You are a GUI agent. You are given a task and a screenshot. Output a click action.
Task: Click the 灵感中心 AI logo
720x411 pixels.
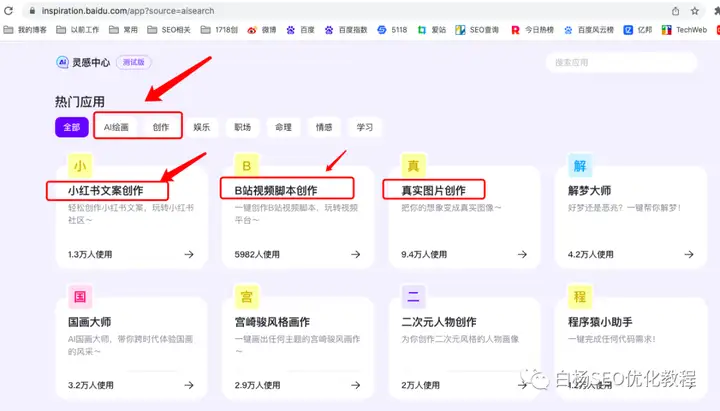tap(62, 62)
